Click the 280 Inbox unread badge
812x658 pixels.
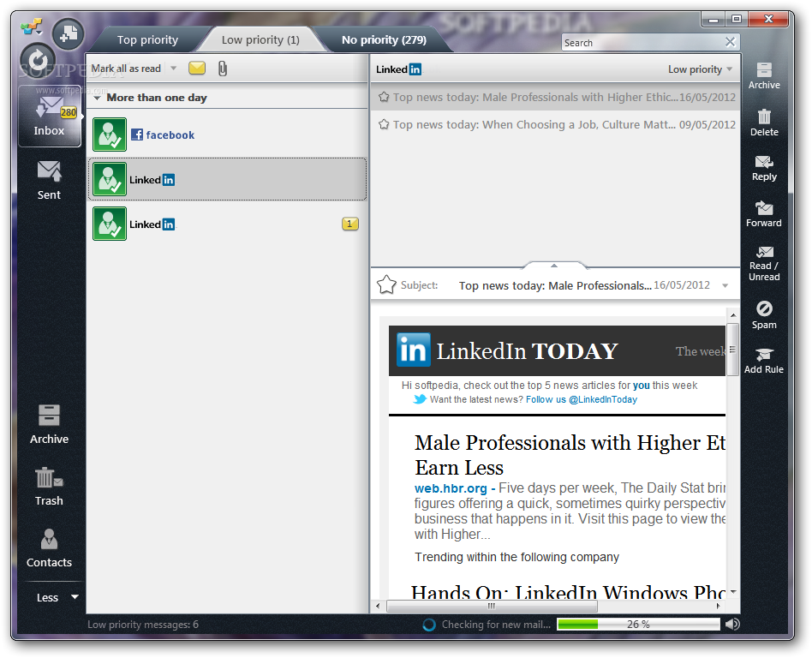(x=69, y=112)
